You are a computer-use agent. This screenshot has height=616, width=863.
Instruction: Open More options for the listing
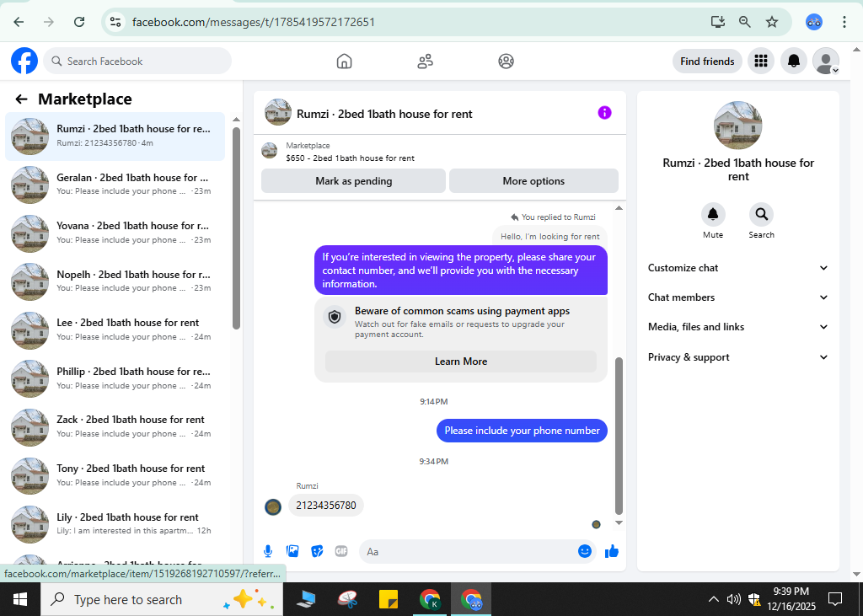tap(533, 181)
